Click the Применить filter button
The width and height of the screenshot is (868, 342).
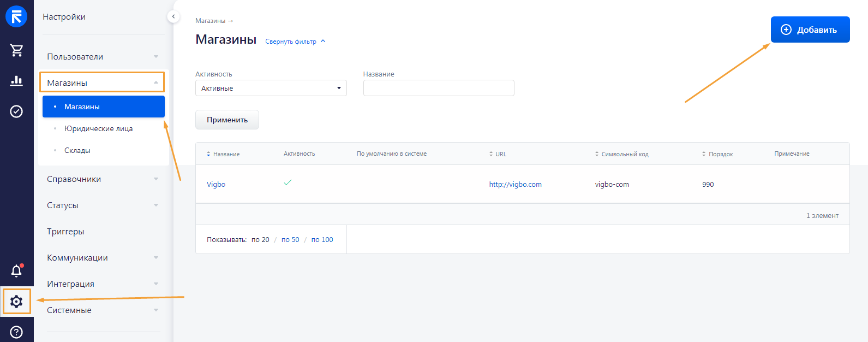point(227,120)
